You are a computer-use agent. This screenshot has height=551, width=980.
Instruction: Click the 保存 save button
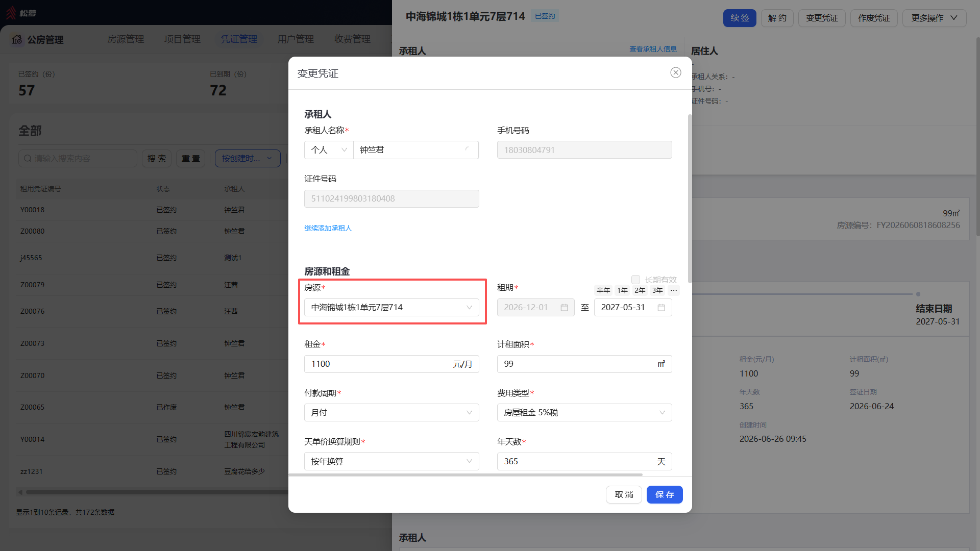(x=665, y=495)
